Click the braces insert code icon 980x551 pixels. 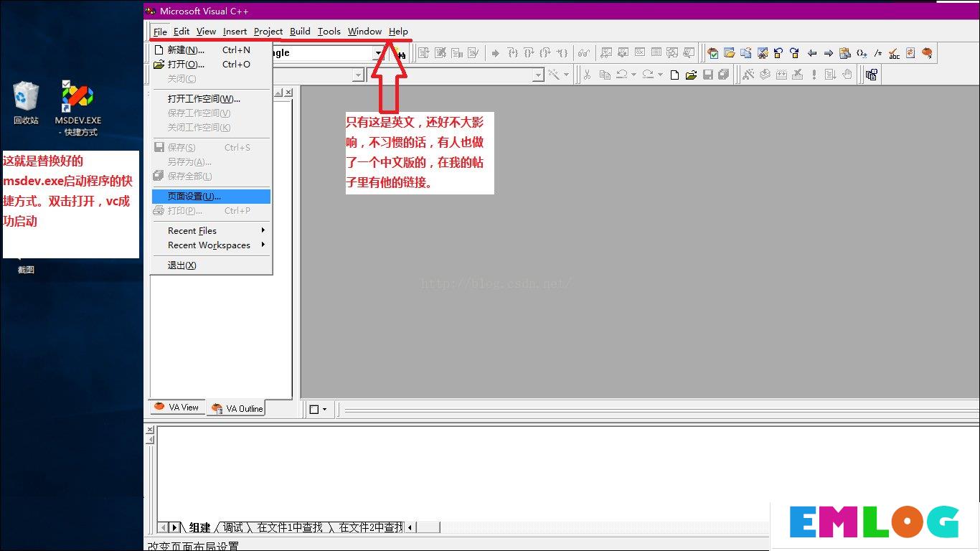862,53
